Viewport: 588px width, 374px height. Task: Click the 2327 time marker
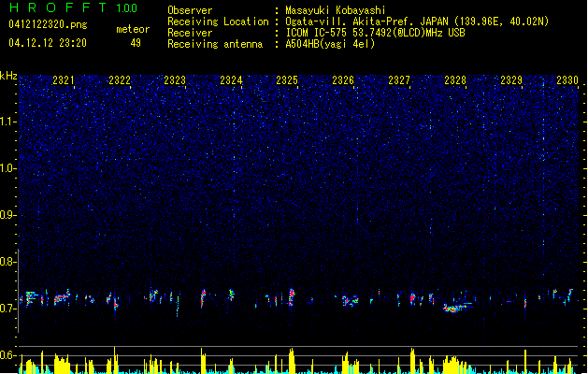pyautogui.click(x=399, y=80)
